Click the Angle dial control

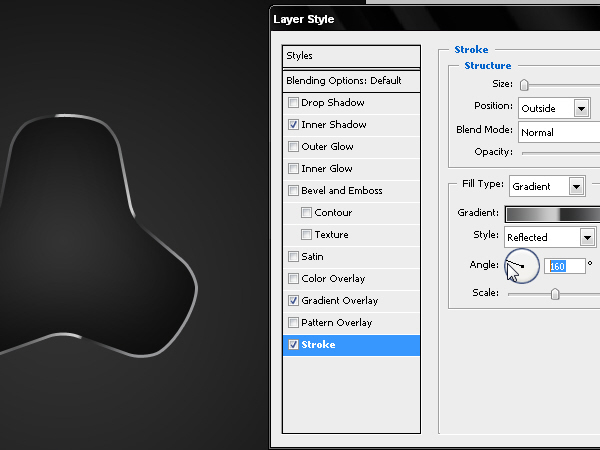pyautogui.click(x=522, y=266)
